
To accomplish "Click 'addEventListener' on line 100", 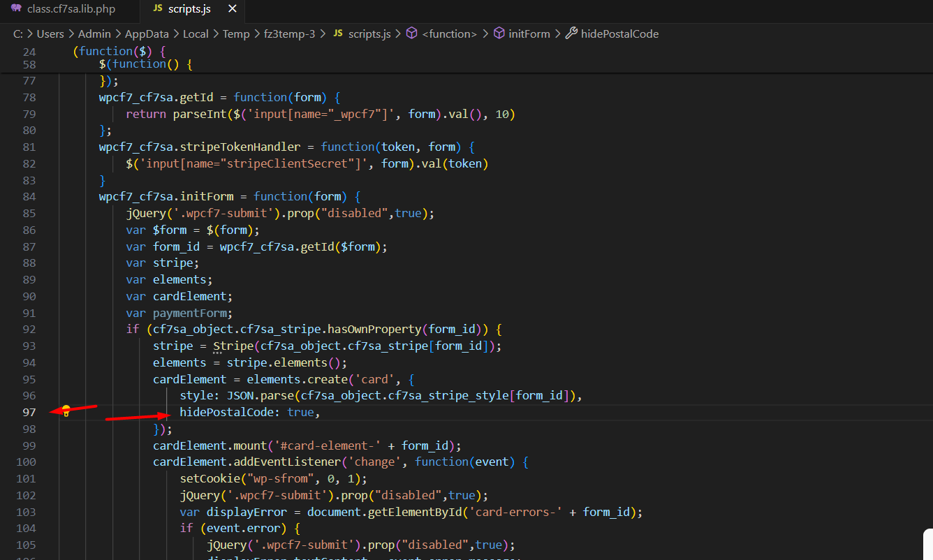I will [x=288, y=462].
